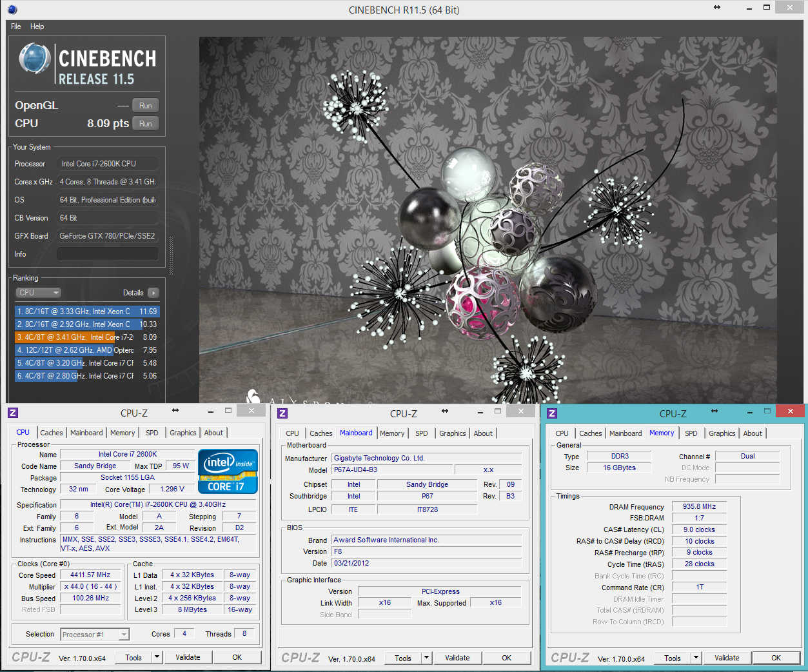Click the Core Voltage value 1.296 V

click(x=172, y=489)
